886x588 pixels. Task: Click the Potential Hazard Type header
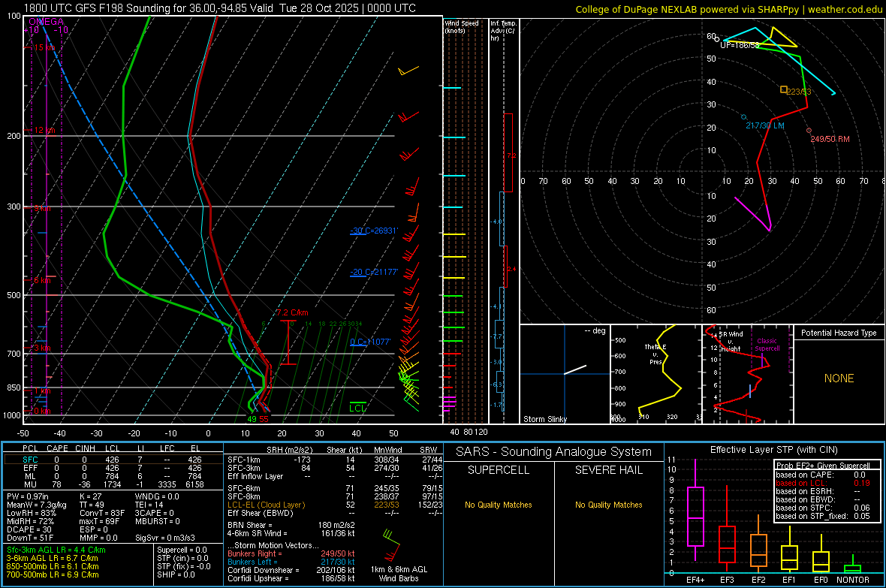(839, 333)
